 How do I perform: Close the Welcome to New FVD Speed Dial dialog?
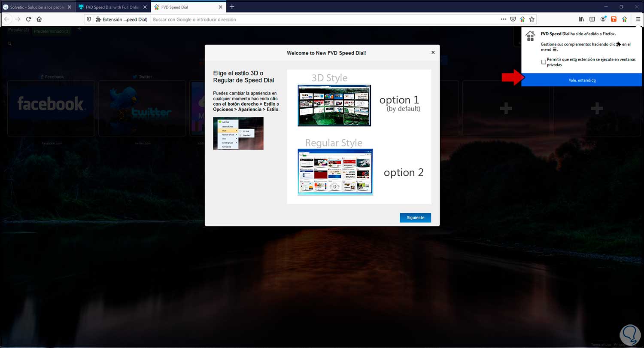pyautogui.click(x=433, y=52)
